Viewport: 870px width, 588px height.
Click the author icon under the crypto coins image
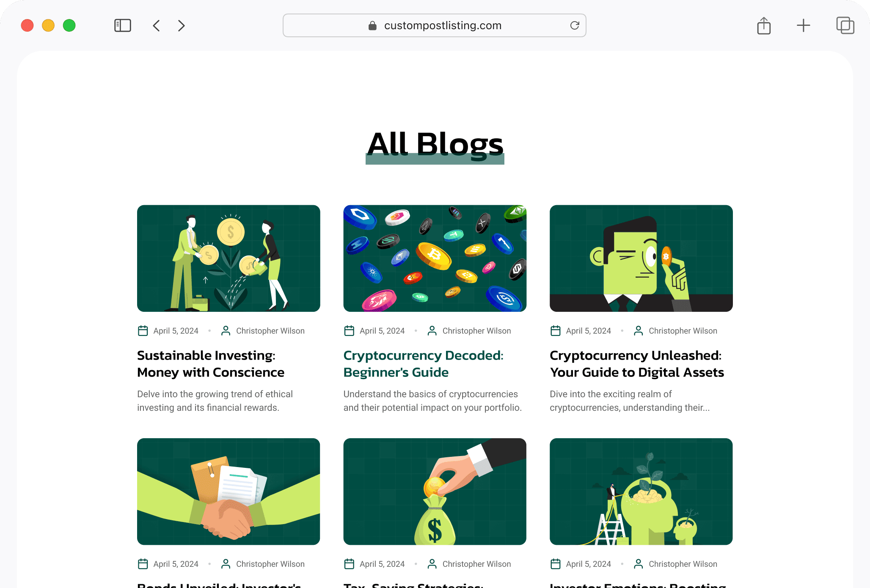point(432,331)
